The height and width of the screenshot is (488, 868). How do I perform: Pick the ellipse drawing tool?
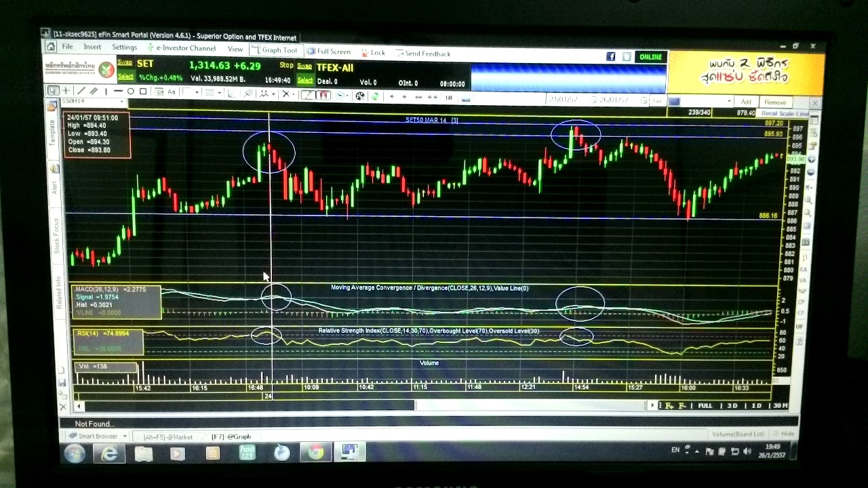[x=130, y=91]
